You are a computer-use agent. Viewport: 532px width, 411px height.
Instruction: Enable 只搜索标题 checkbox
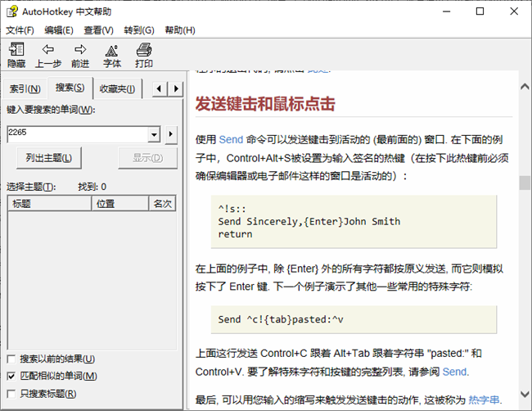(11, 394)
